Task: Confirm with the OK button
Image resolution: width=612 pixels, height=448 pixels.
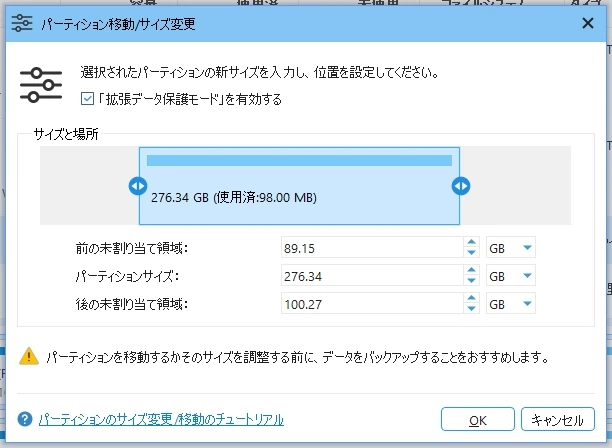Action: tap(478, 420)
